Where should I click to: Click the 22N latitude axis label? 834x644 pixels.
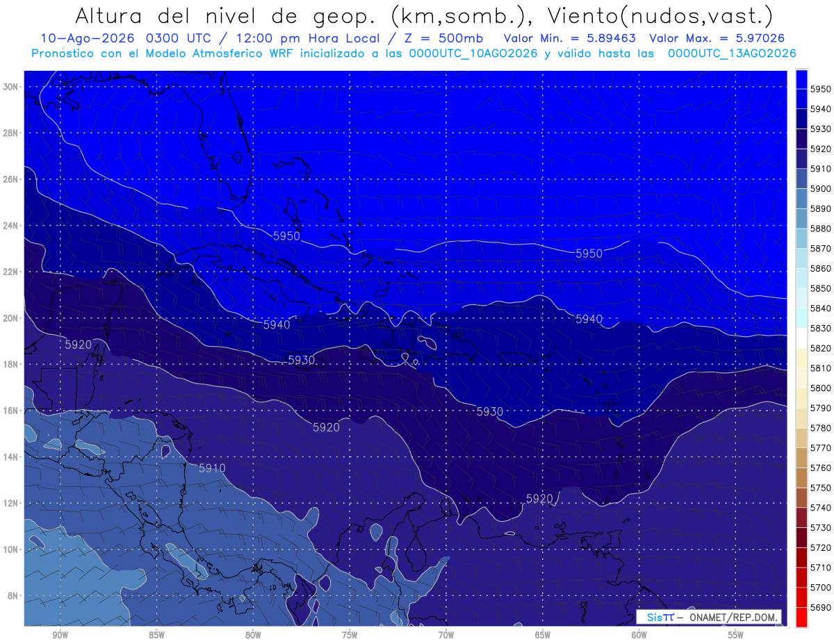click(12, 272)
